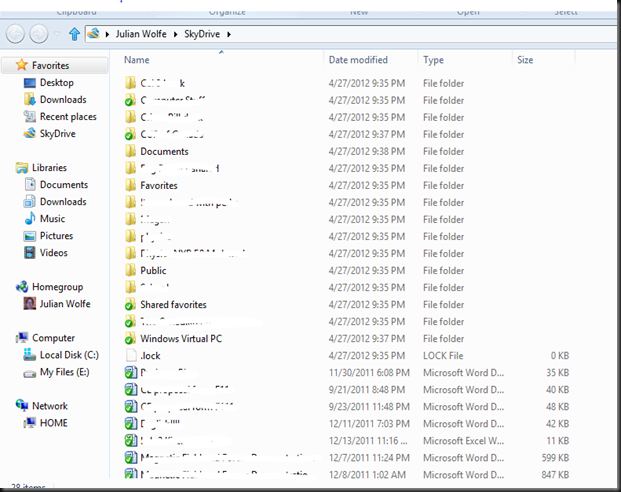Open Local Disk (C:) drive

point(69,355)
